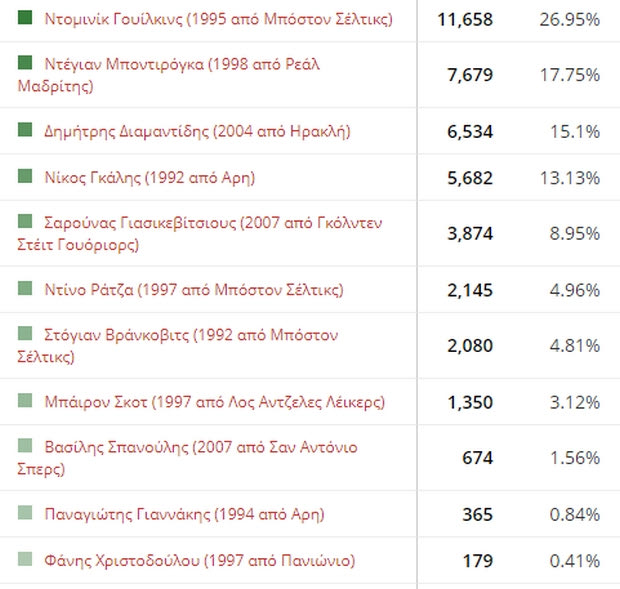The height and width of the screenshot is (589, 620).
Task: Select the Στόγιαν Βράνκοβιτς poll entry
Action: coord(178,346)
